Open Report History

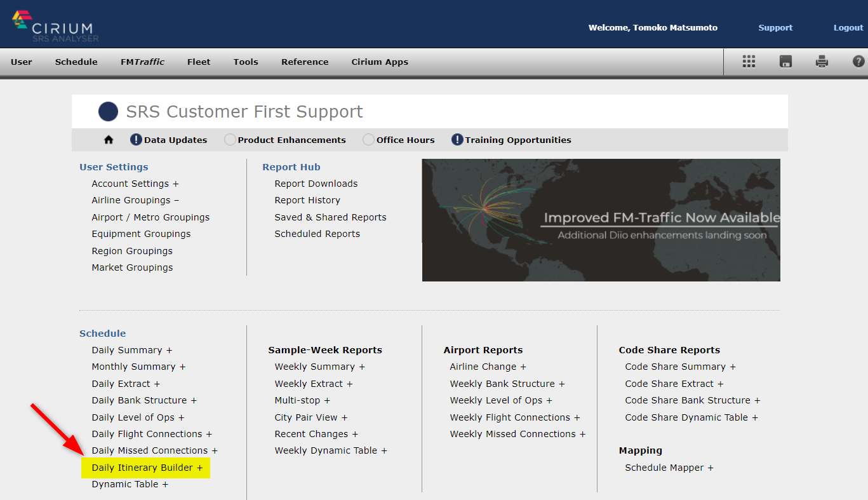[307, 200]
